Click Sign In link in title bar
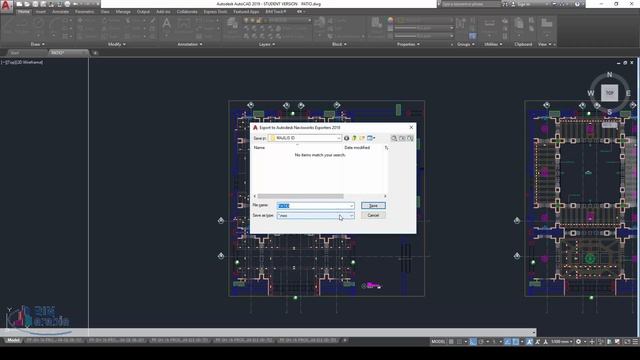The width and height of the screenshot is (640, 360). tap(523, 4)
